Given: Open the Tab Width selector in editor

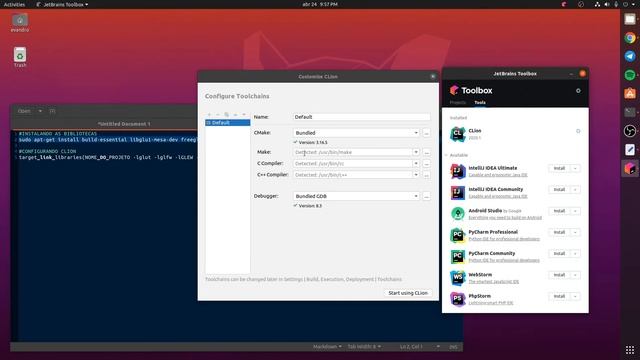Looking at the screenshot, I should [364, 347].
